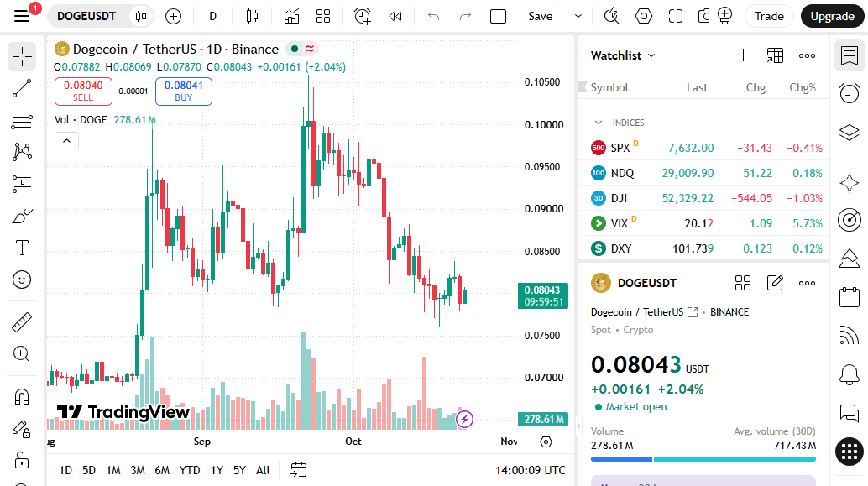The height and width of the screenshot is (486, 868).
Task: Select the 5D time range
Action: tap(89, 470)
